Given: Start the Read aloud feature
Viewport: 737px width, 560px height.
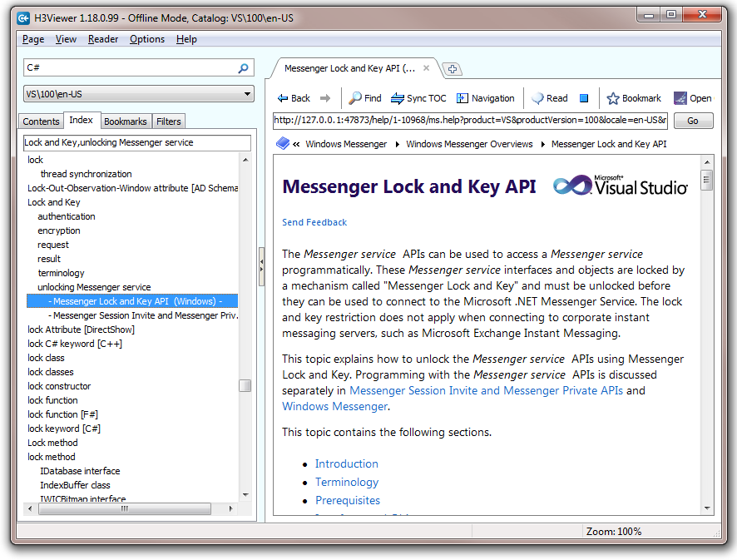Looking at the screenshot, I should pyautogui.click(x=548, y=97).
